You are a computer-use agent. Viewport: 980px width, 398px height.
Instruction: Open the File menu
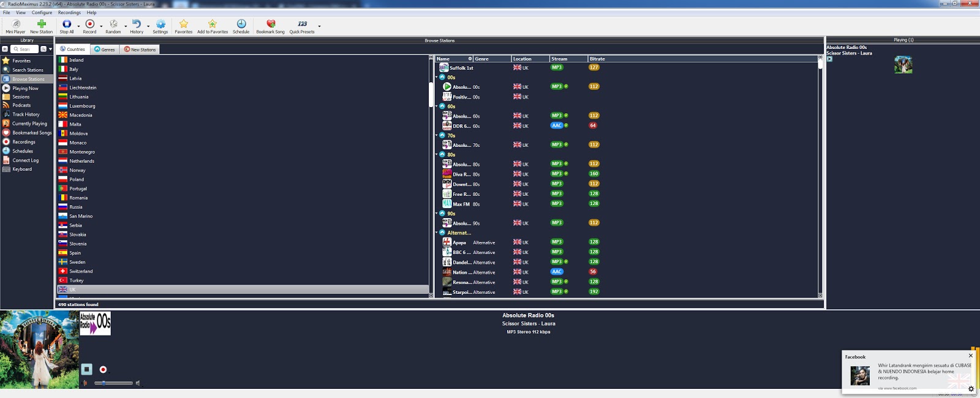(7, 12)
